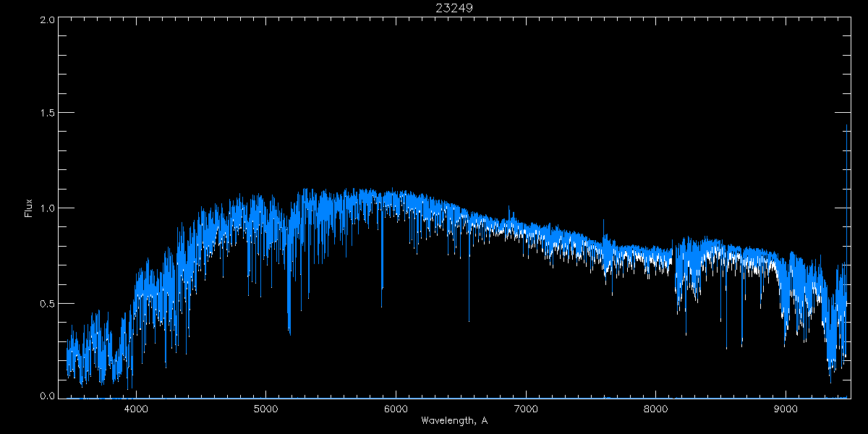Pick the 1.5 flux tick label

(46, 114)
